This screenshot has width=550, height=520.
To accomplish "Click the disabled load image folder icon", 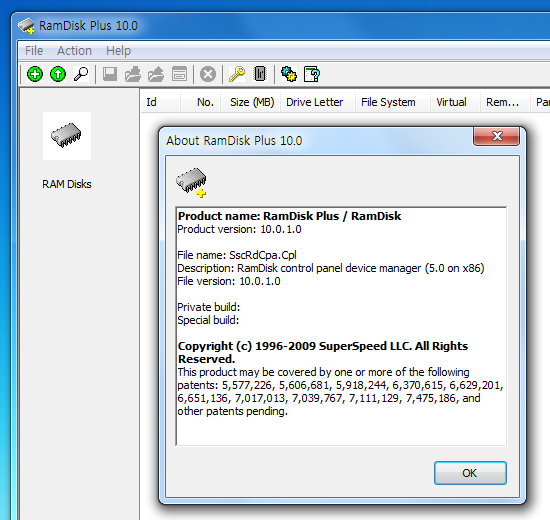I will pyautogui.click(x=133, y=74).
